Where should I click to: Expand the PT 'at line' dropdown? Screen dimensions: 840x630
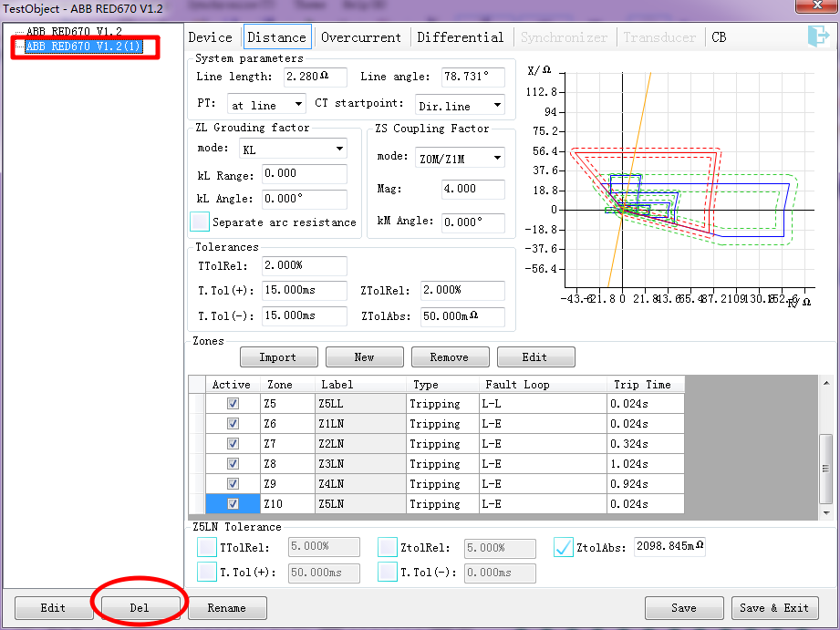point(265,104)
